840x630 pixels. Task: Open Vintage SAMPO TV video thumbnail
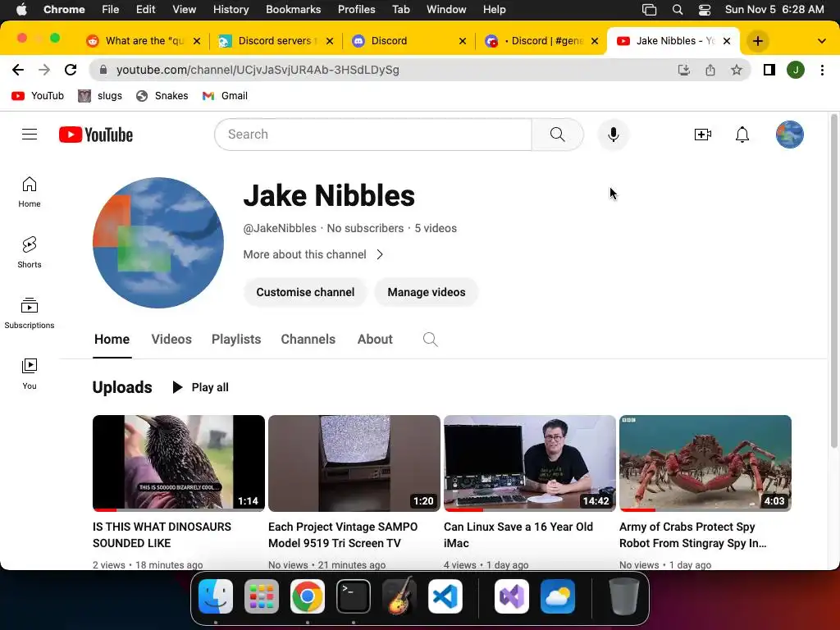pyautogui.click(x=354, y=463)
